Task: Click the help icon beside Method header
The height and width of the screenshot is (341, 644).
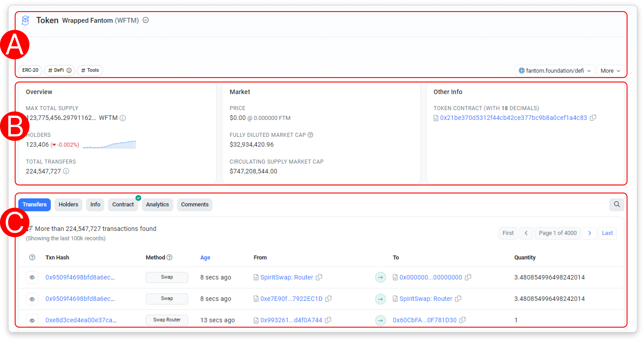Action: pyautogui.click(x=170, y=257)
